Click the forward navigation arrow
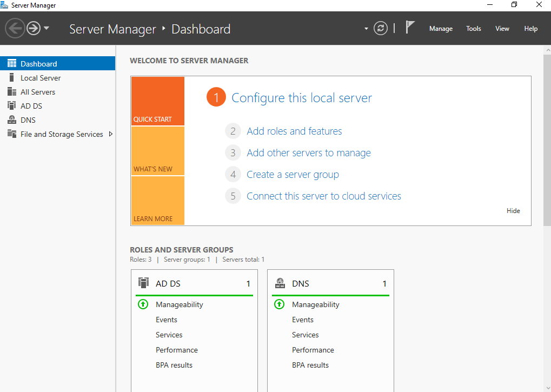 pos(34,28)
